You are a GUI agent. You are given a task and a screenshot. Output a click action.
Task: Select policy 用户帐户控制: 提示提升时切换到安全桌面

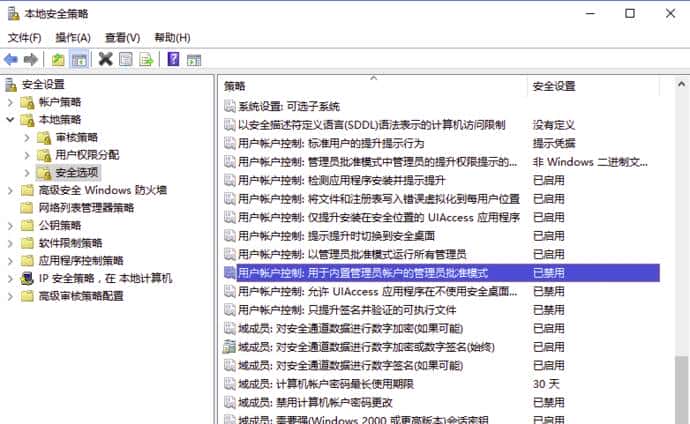(336, 236)
